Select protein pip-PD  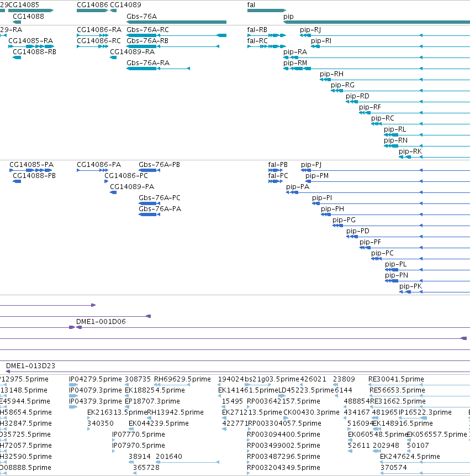tap(408, 237)
